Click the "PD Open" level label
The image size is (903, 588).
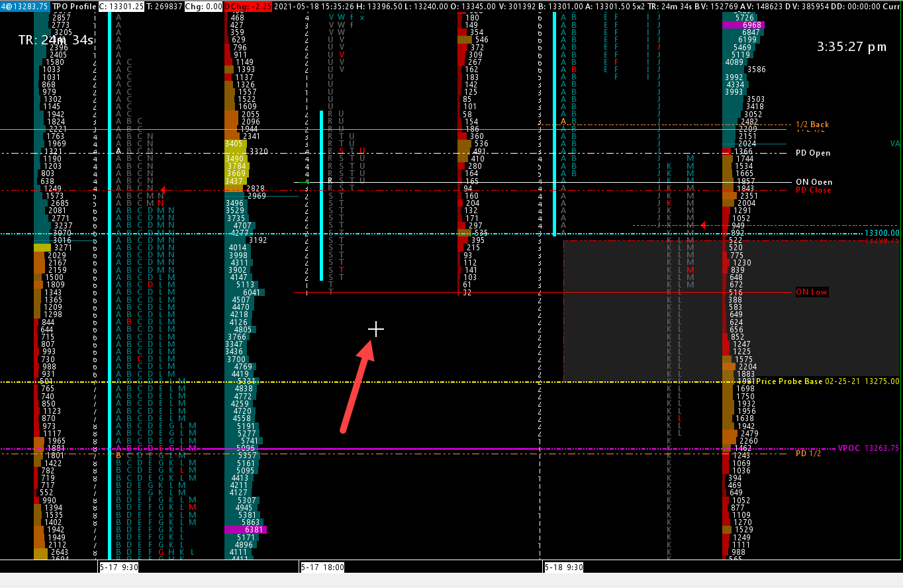[x=813, y=153]
